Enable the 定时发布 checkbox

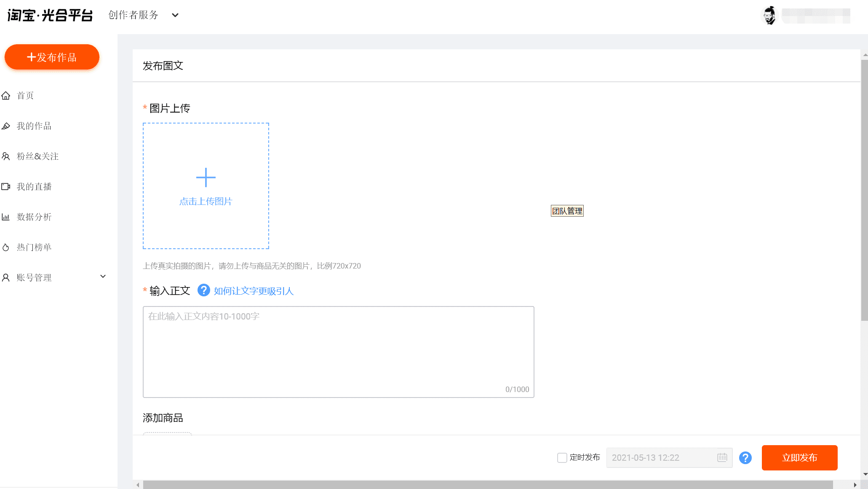pos(562,458)
